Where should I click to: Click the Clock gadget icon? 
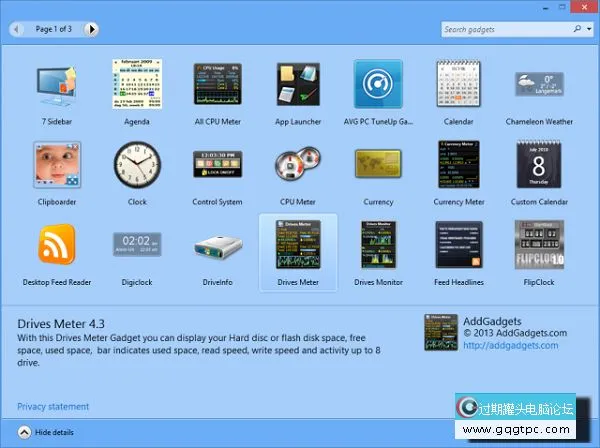pyautogui.click(x=137, y=165)
